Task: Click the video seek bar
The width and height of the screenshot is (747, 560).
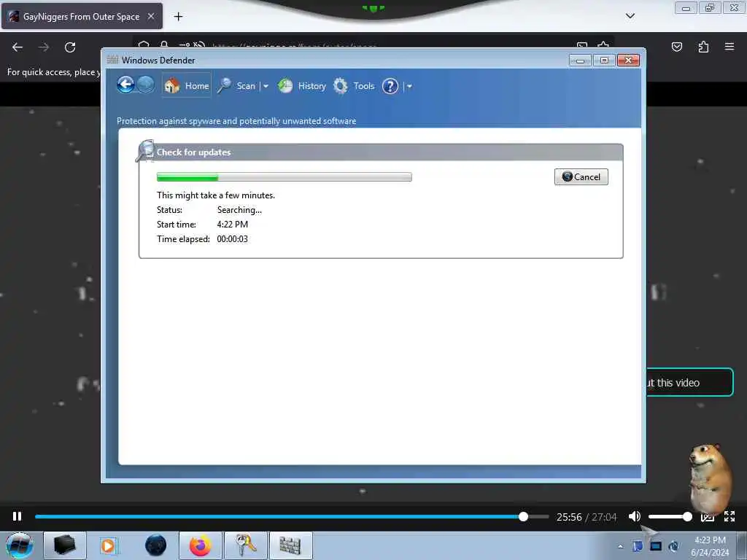Action: point(292,517)
